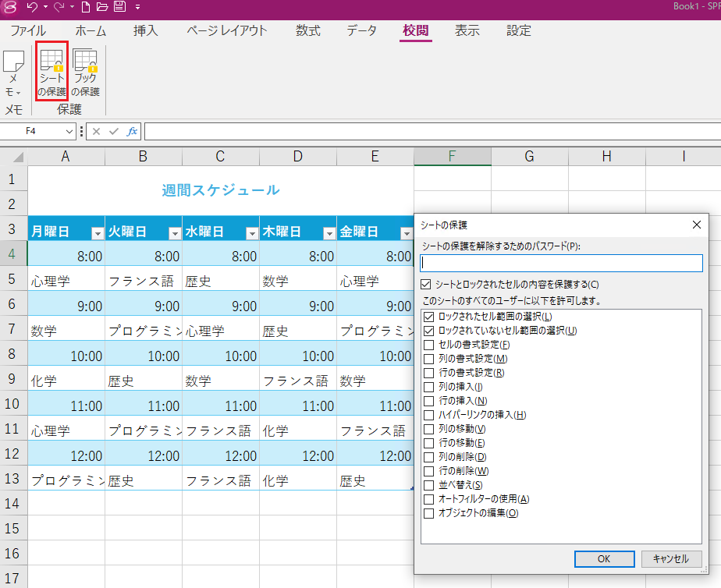Toggle シートとロックされたセルの内容を保護する checkbox
The image size is (721, 588).
(x=426, y=285)
